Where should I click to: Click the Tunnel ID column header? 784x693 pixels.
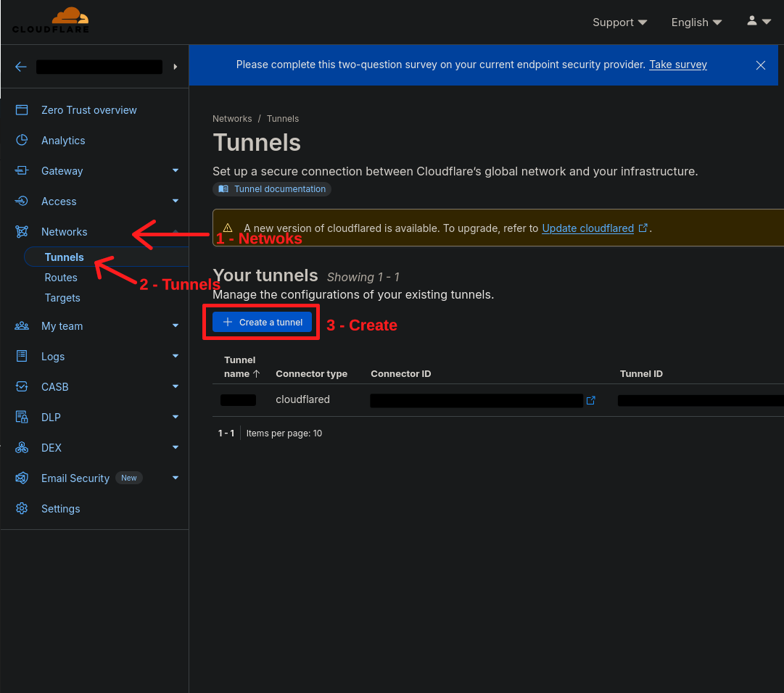tap(641, 374)
